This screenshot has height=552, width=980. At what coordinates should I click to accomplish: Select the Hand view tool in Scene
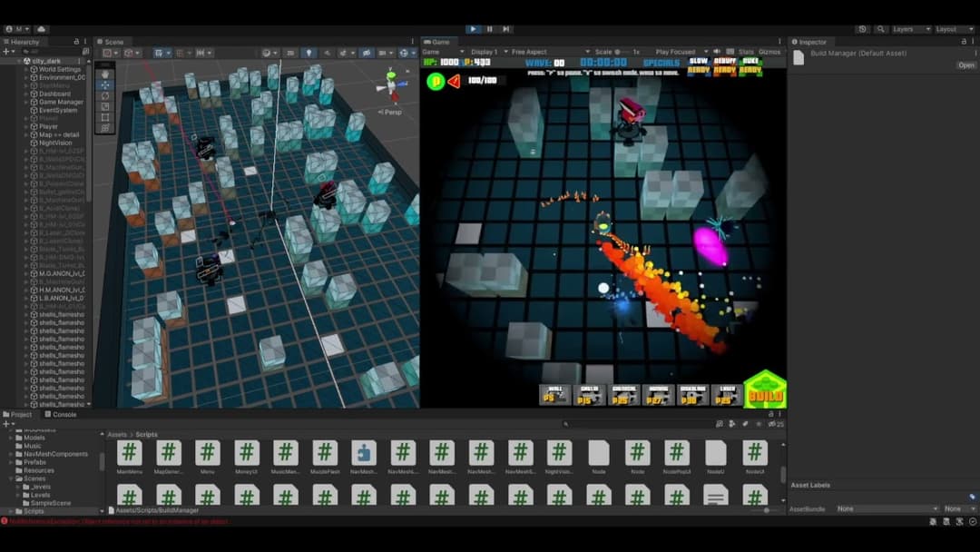click(x=105, y=74)
